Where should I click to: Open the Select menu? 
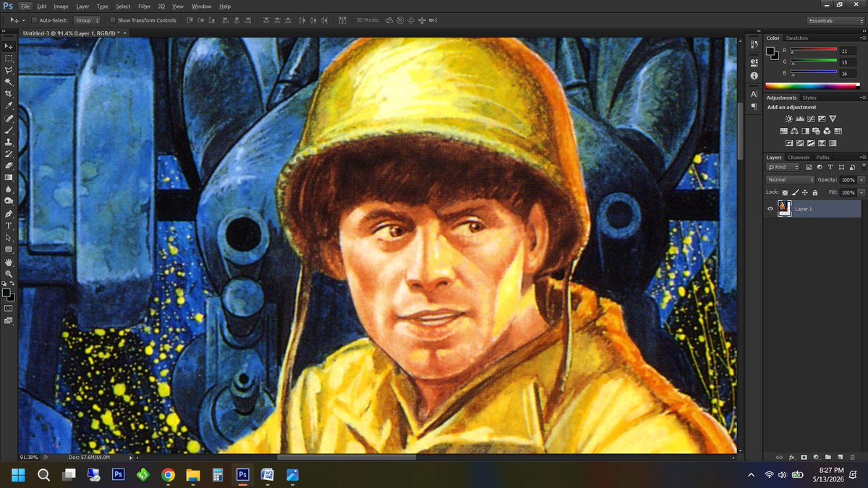[123, 6]
